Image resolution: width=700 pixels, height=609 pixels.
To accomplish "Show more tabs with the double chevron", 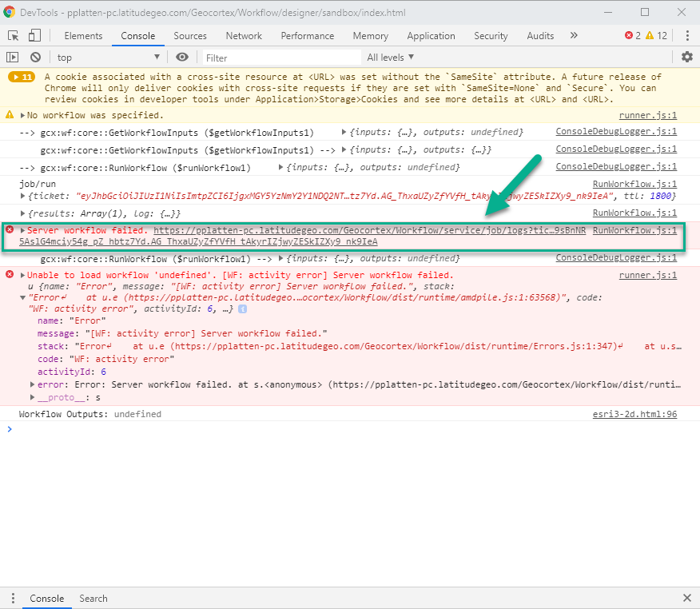I will [574, 35].
